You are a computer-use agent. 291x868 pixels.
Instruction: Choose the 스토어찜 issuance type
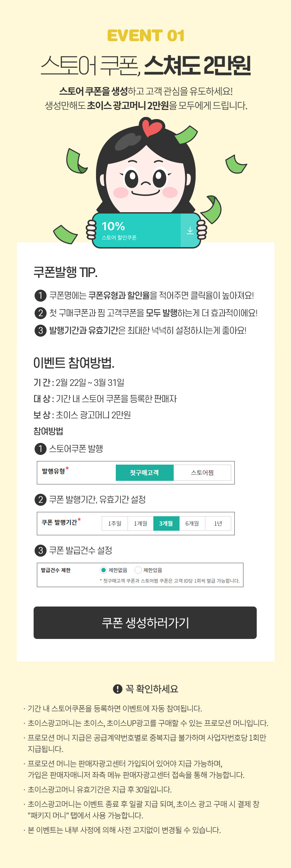(202, 472)
